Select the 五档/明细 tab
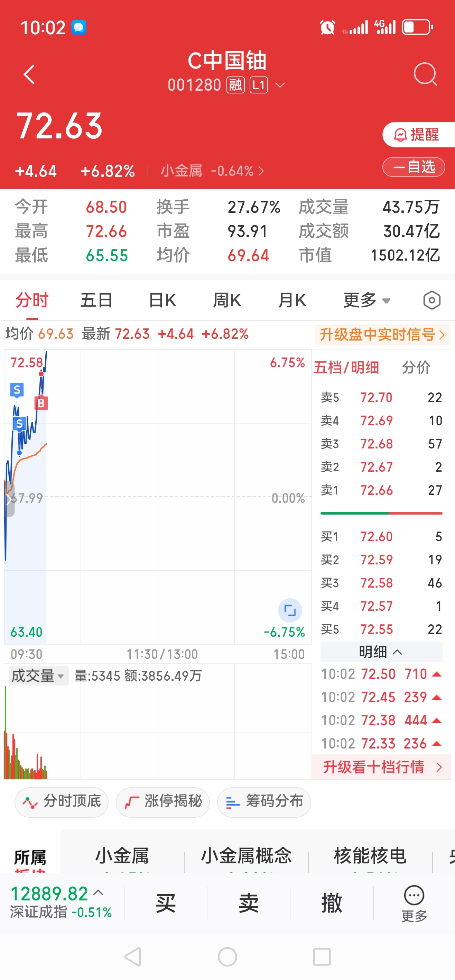 pos(346,367)
